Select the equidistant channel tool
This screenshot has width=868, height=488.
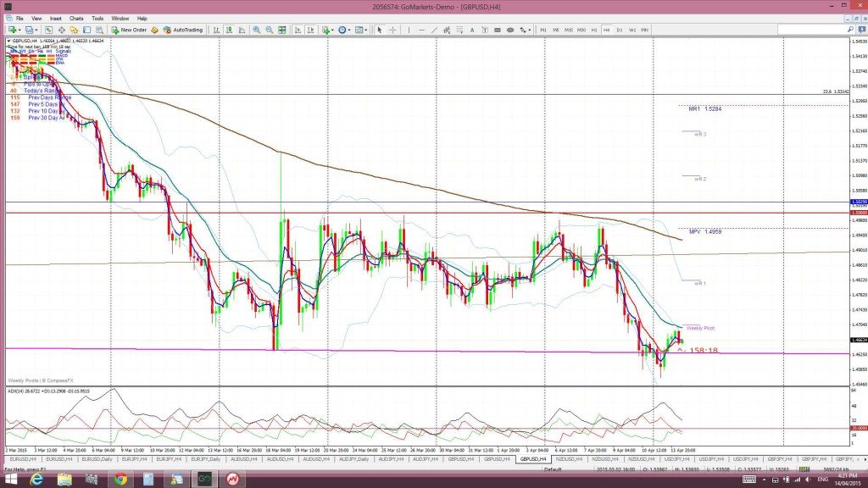[x=447, y=30]
